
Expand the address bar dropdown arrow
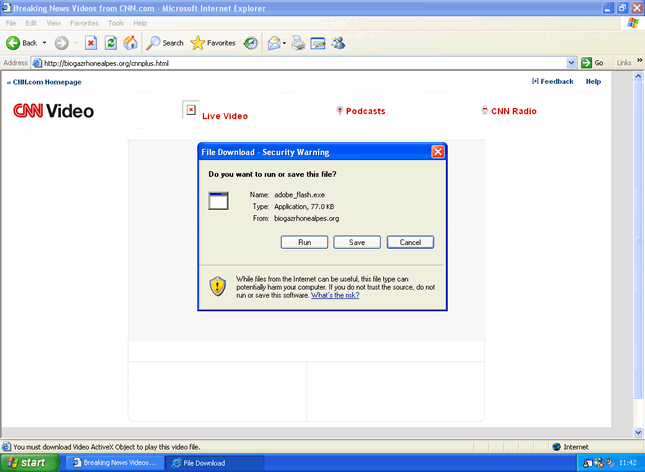(x=572, y=63)
